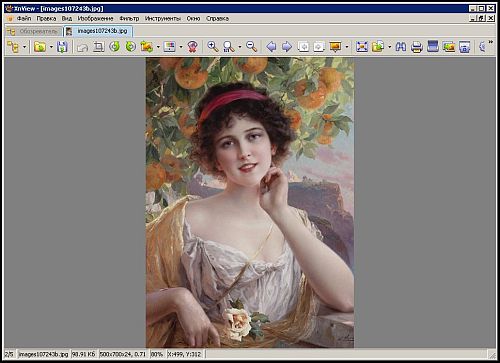Switch to Fullscreen view icon
Viewport: 500px width, 363px height.
(362, 47)
